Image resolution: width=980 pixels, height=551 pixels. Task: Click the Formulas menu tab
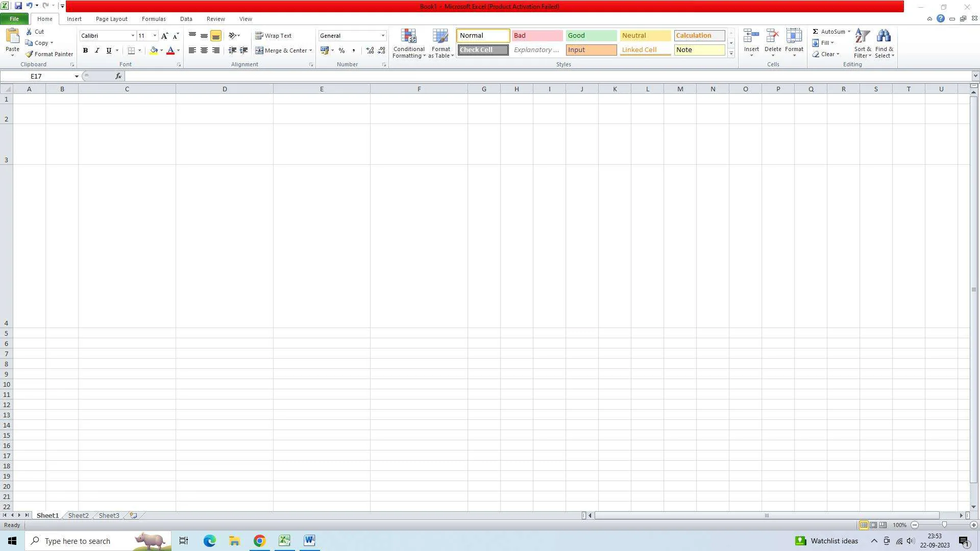153,18
